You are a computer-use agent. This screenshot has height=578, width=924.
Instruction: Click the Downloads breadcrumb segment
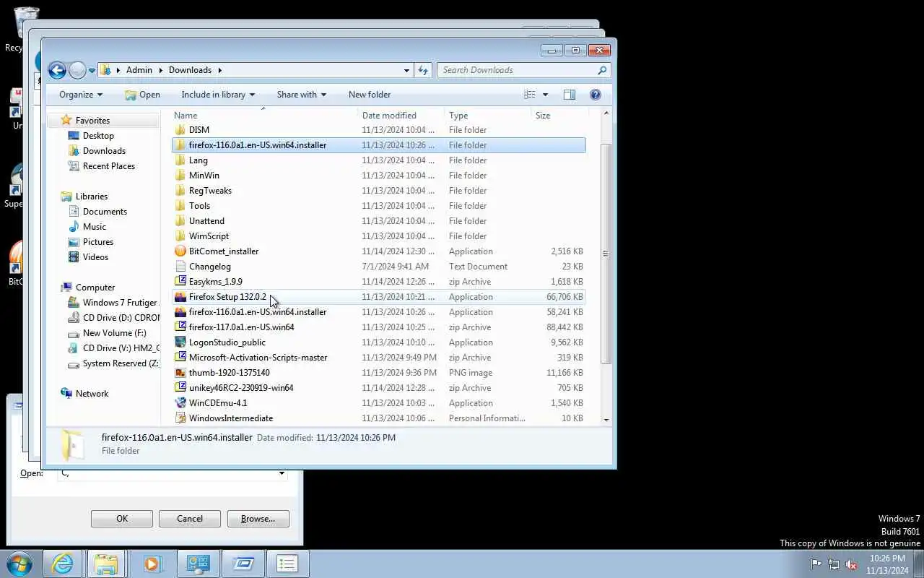190,70
